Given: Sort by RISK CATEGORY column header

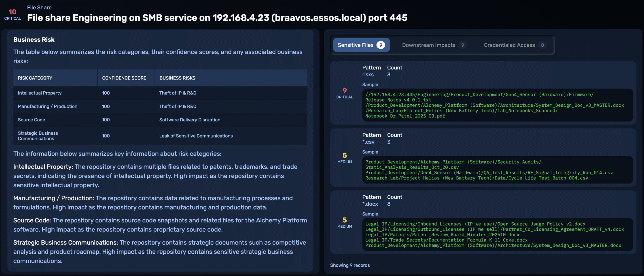Looking at the screenshot, I should (35, 78).
